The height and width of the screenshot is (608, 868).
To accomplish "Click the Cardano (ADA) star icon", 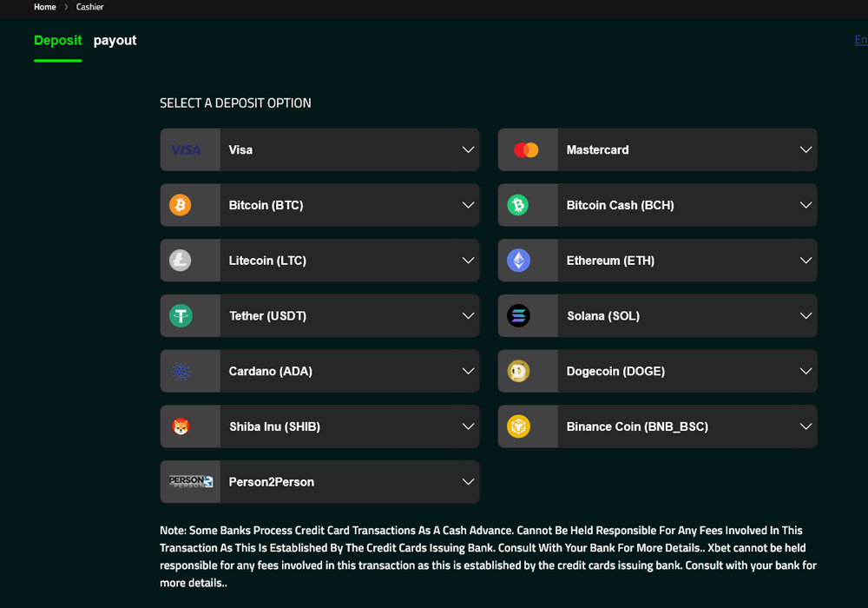I will pyautogui.click(x=181, y=371).
